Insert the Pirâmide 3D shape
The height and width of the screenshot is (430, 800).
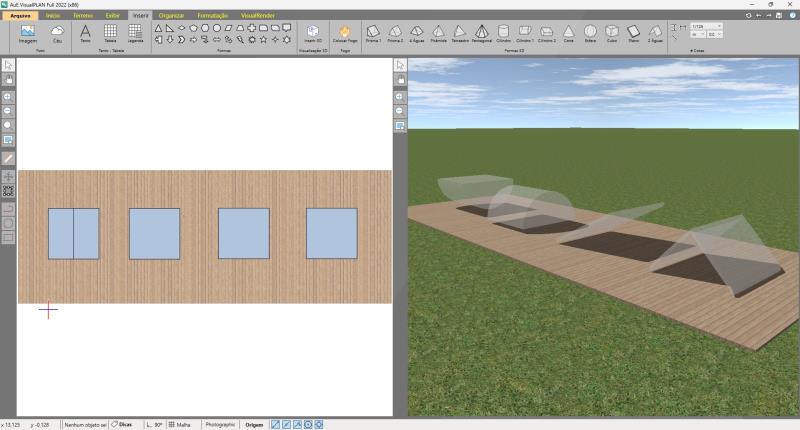(438, 34)
